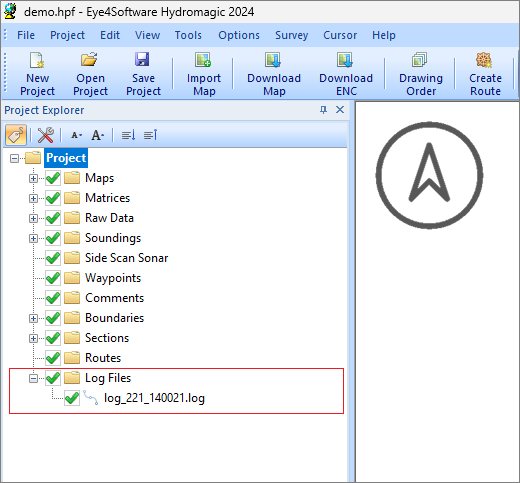
Task: Click the Open Project toolbar icon
Action: tap(89, 60)
